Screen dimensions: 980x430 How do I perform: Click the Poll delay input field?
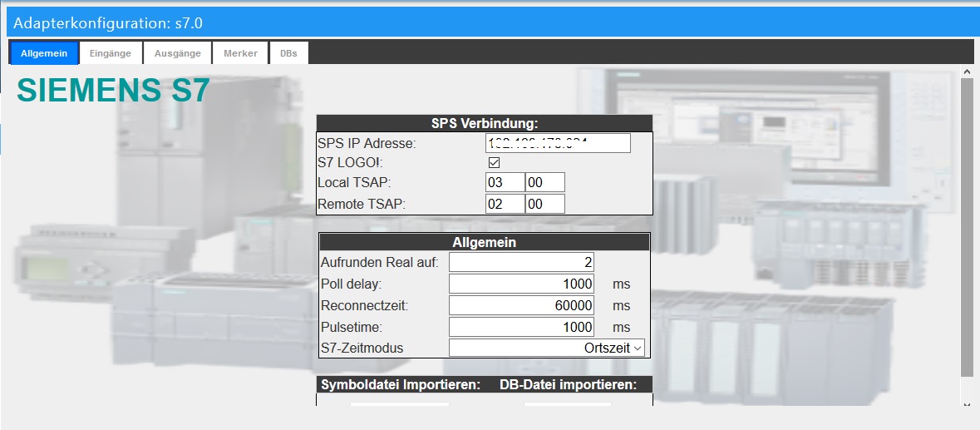521,284
